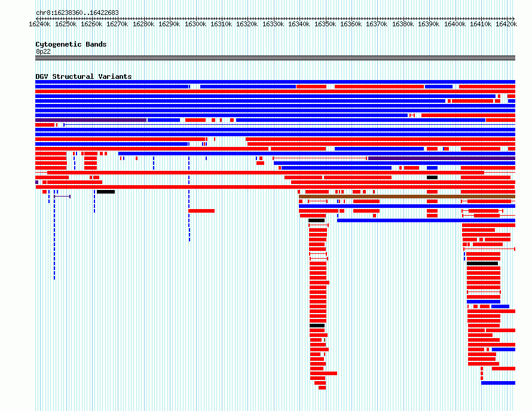Screen dimensions: 532x411
Task: Select the topmost blue full-width variant bar
Action: tap(275, 82)
